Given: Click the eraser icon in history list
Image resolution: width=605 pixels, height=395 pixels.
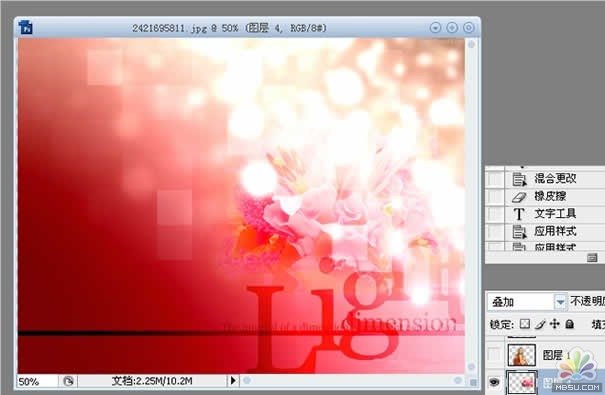Looking at the screenshot, I should click(519, 197).
